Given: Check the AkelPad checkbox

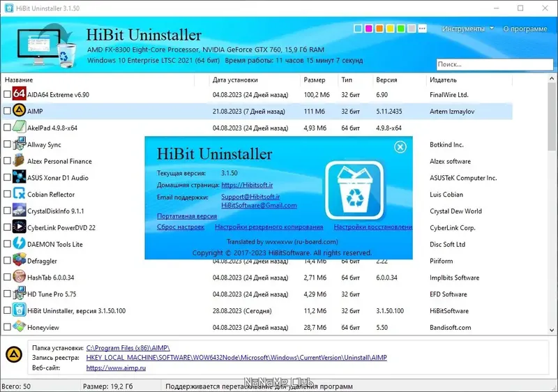Looking at the screenshot, I should [7, 128].
